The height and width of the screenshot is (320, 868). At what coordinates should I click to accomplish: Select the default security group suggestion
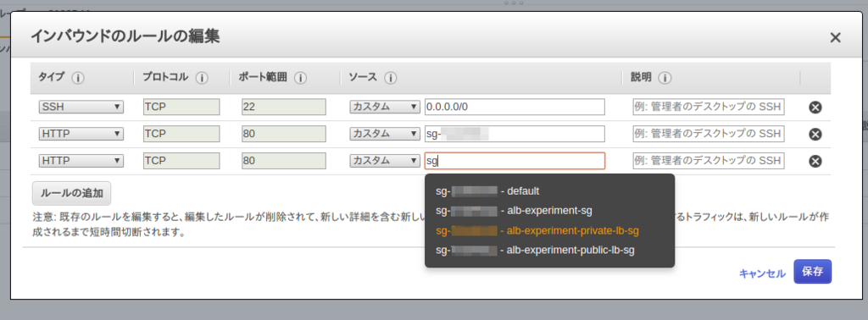549,191
